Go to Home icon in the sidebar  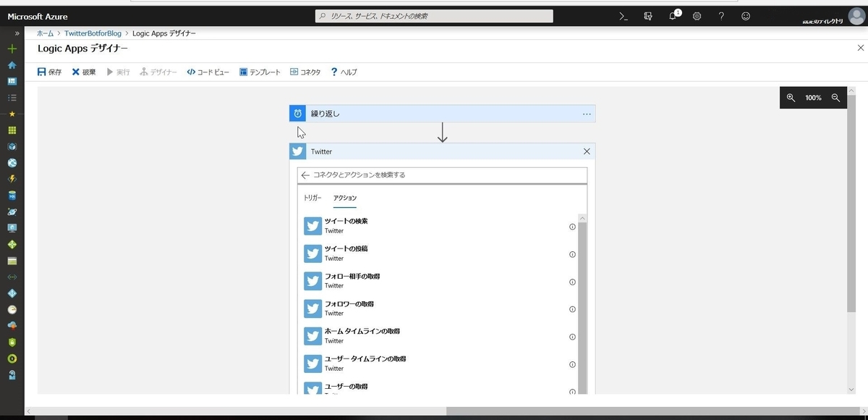click(12, 65)
